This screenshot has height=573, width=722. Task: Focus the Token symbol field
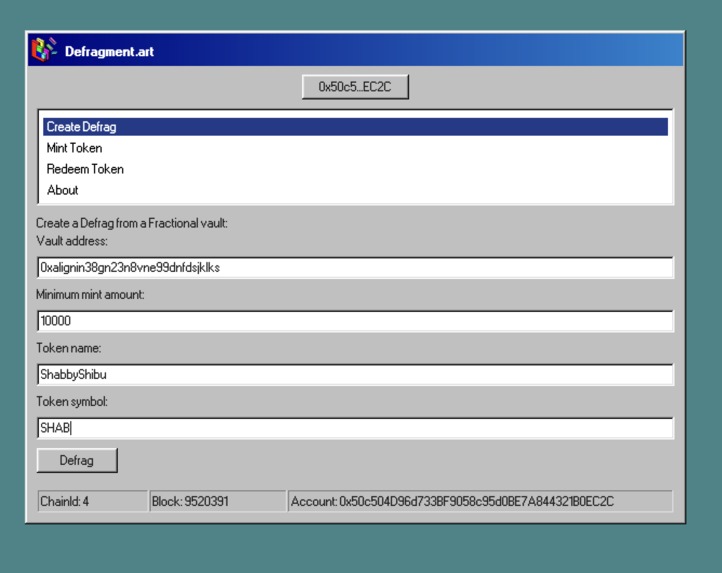[355, 428]
